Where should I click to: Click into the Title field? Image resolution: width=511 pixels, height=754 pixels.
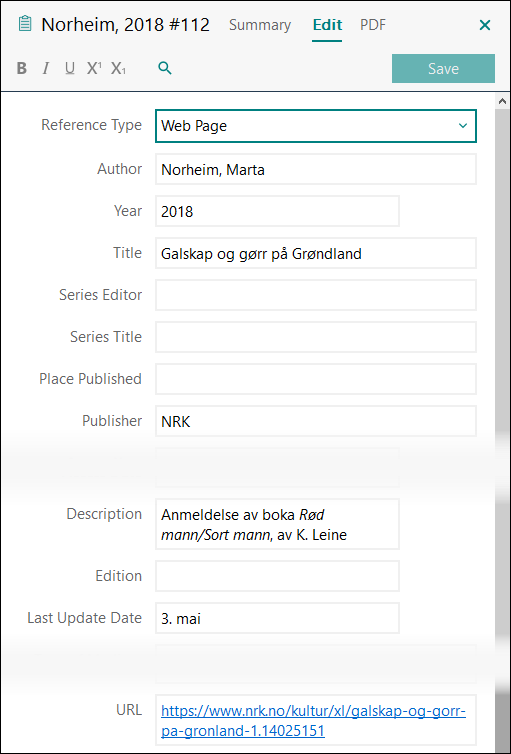[316, 253]
